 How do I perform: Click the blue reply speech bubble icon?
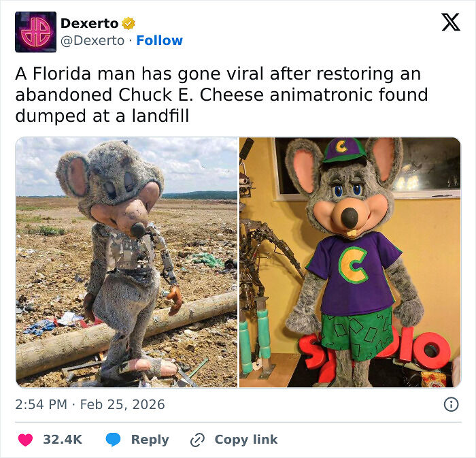(114, 440)
